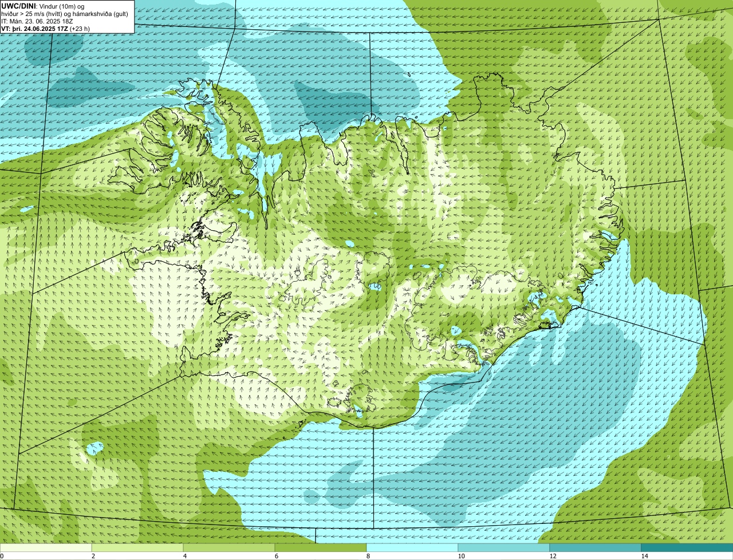Click the "0" label on color scale
This screenshot has width=733, height=560.
pyautogui.click(x=2, y=556)
